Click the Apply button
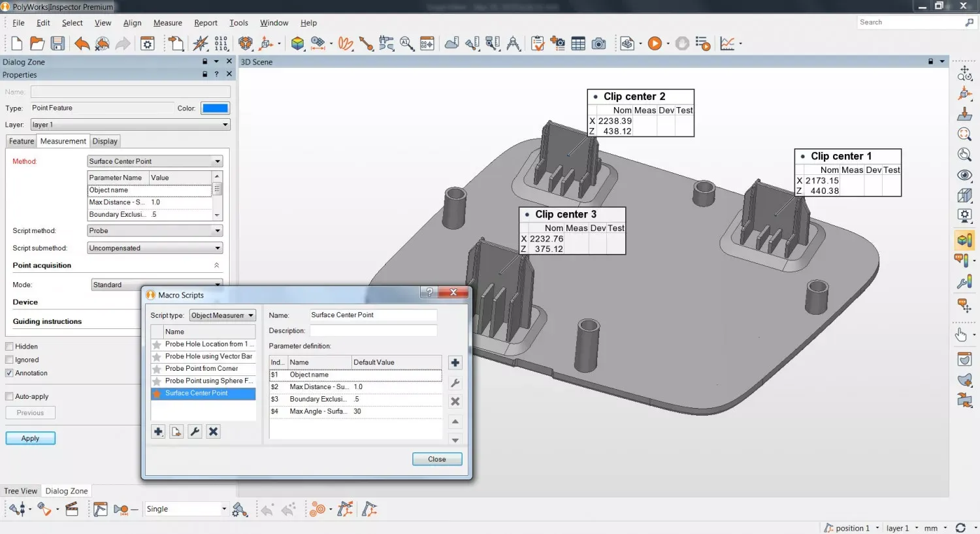The image size is (980, 534). click(x=30, y=437)
